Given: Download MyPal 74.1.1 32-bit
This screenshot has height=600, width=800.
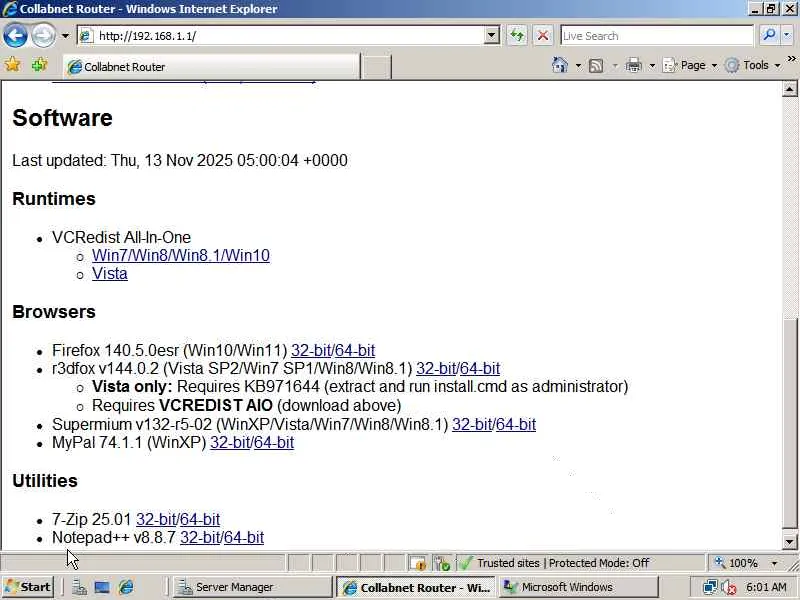Looking at the screenshot, I should click(230, 442).
